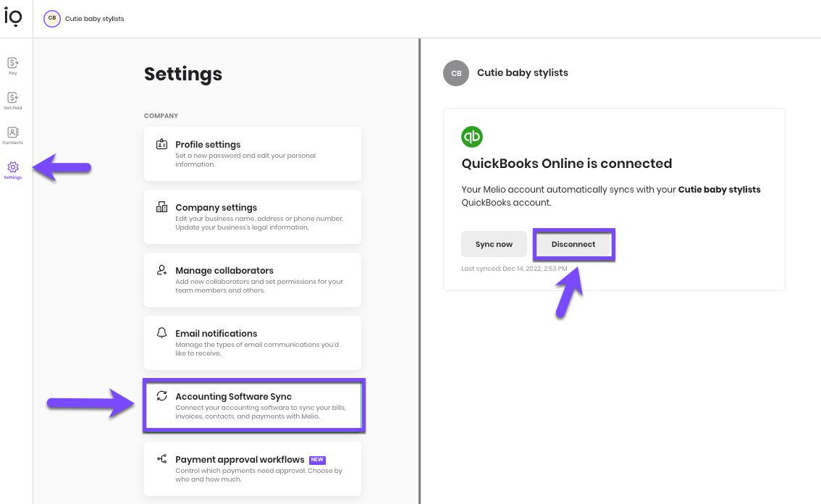The image size is (821, 504).
Task: Open Accounting Software Sync
Action: [x=253, y=406]
